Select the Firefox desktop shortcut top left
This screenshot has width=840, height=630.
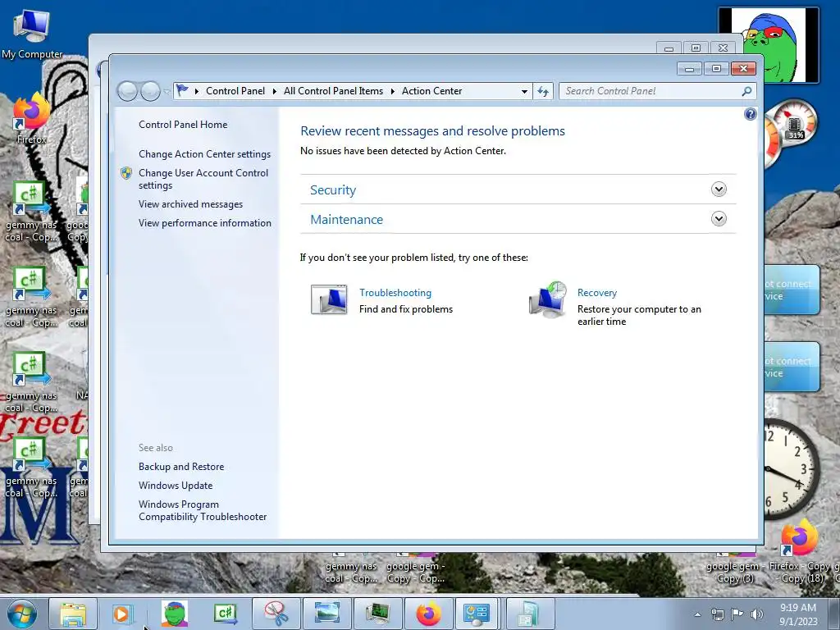tap(31, 119)
